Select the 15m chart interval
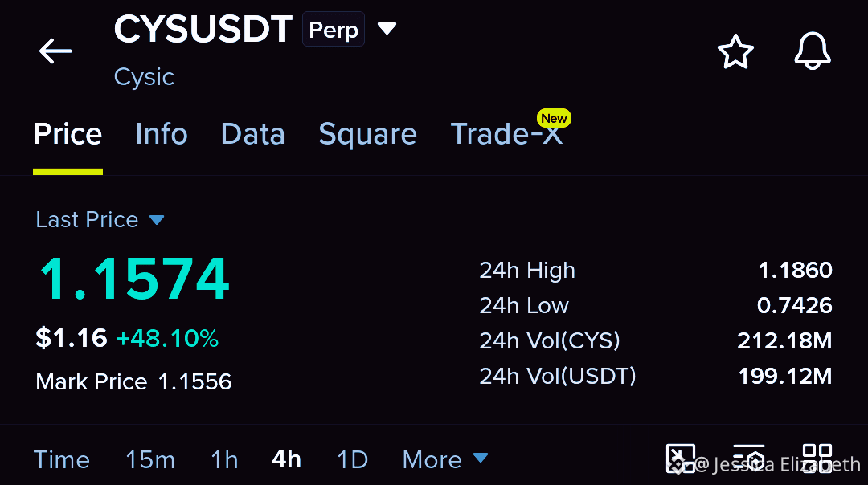 [x=150, y=459]
